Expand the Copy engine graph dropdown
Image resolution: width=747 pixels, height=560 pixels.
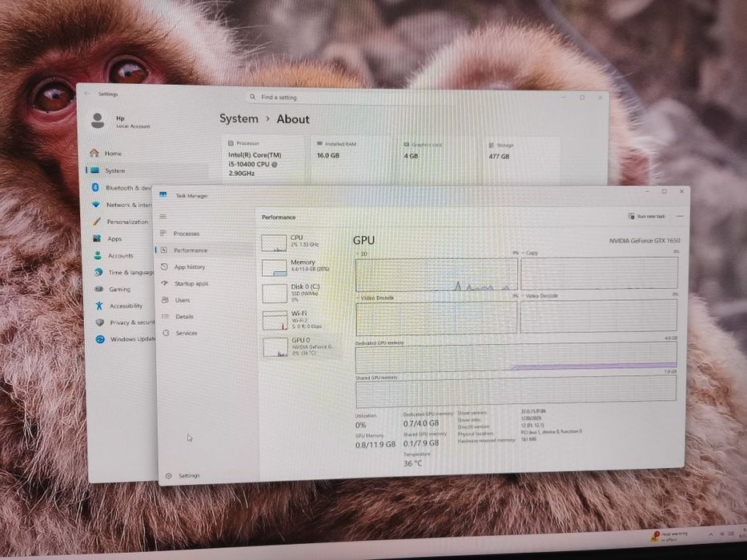[x=523, y=253]
